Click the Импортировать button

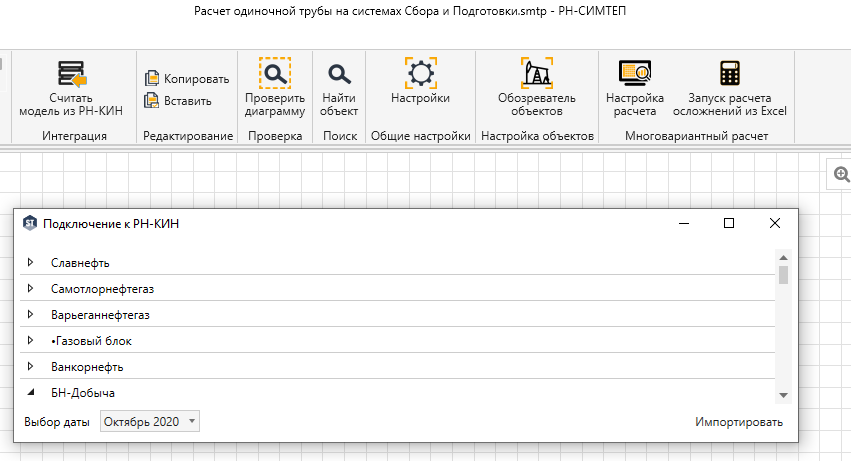(x=739, y=422)
